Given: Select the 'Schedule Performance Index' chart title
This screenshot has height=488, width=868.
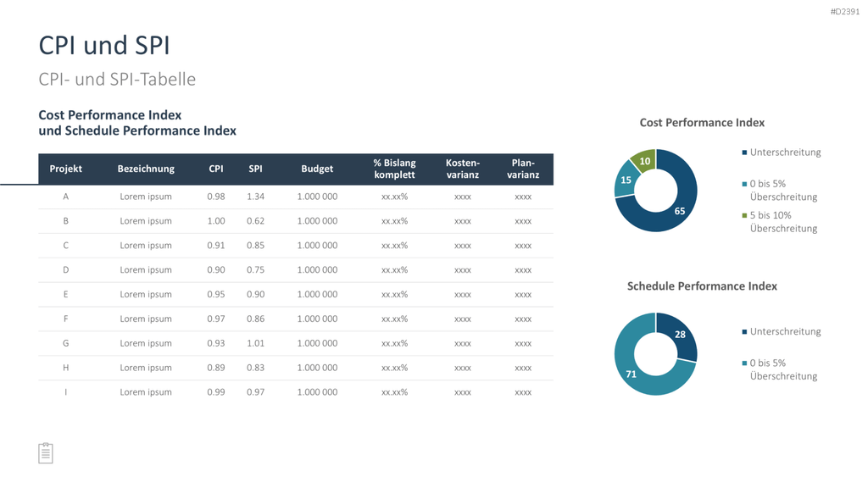Looking at the screenshot, I should pyautogui.click(x=702, y=286).
